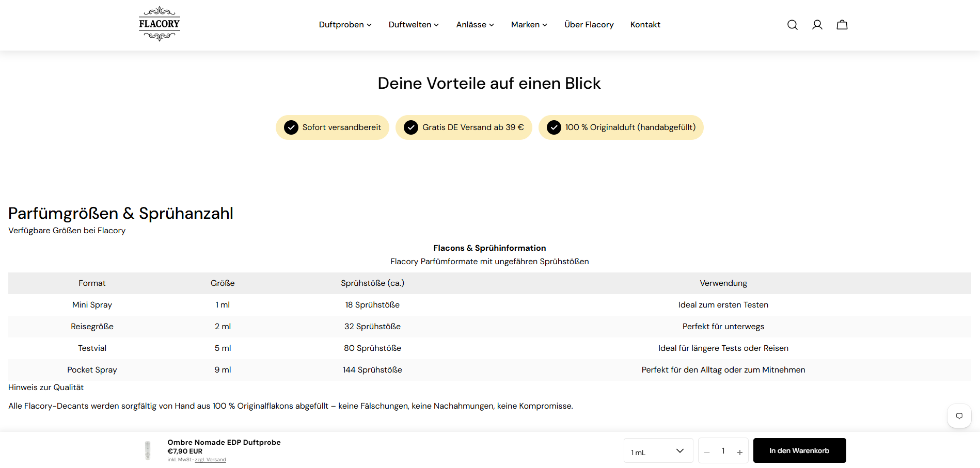Click the Sofort versandbereit badge text
The height and width of the screenshot is (468, 980).
tap(341, 127)
